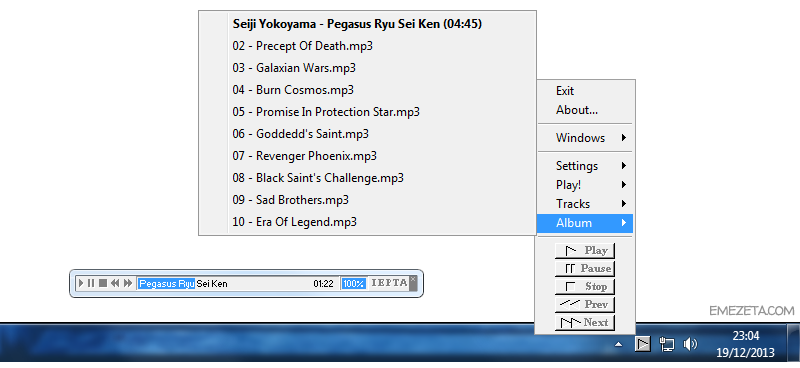The image size is (800, 368).
Task: Open the network icon in system tray
Action: click(666, 345)
